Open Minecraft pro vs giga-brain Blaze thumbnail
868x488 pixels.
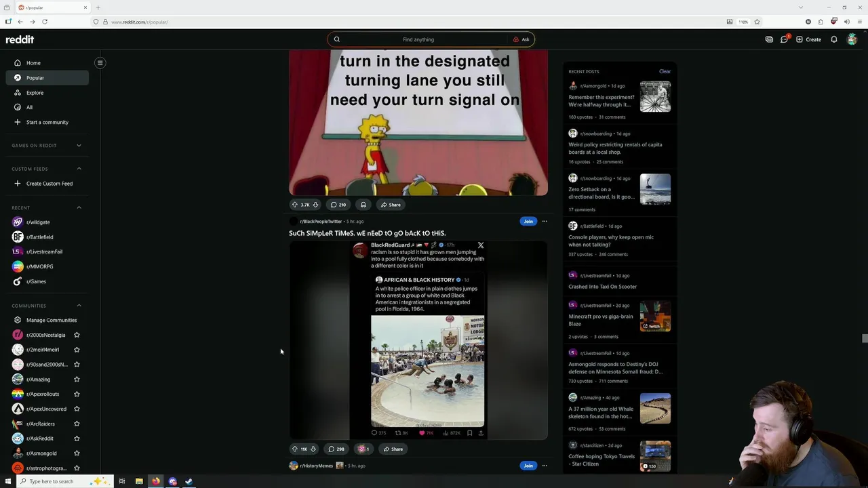[655, 316]
